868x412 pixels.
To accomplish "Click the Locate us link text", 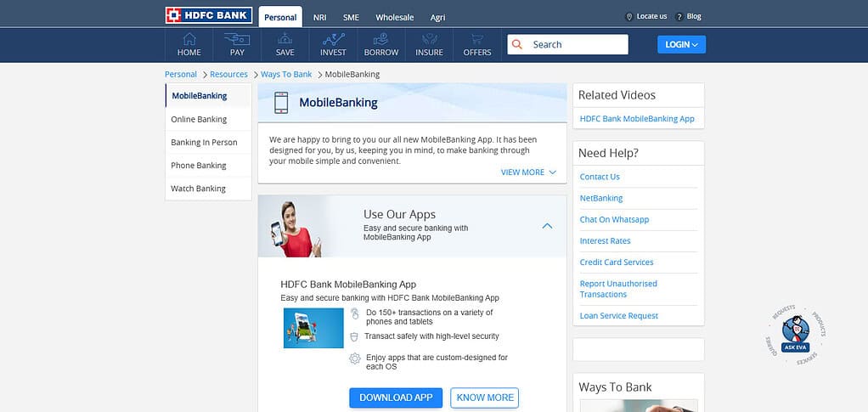I will (x=651, y=17).
